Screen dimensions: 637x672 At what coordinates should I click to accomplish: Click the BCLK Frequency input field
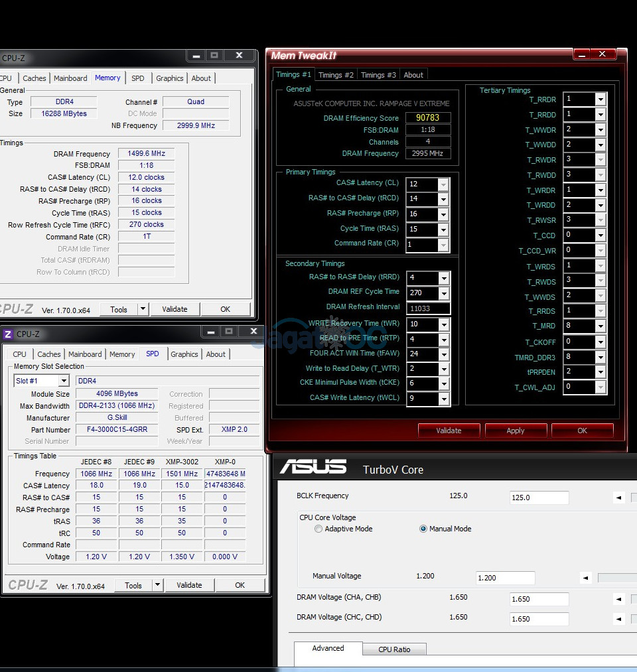tap(539, 498)
